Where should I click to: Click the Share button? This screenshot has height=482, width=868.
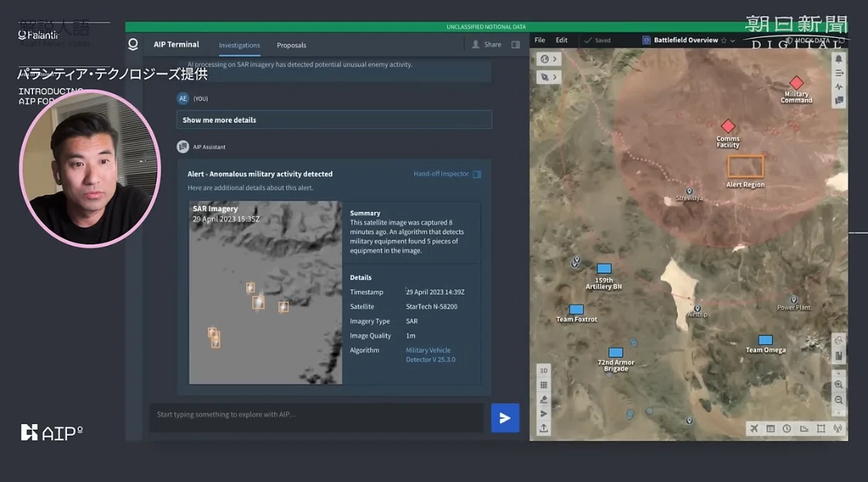pyautogui.click(x=486, y=45)
